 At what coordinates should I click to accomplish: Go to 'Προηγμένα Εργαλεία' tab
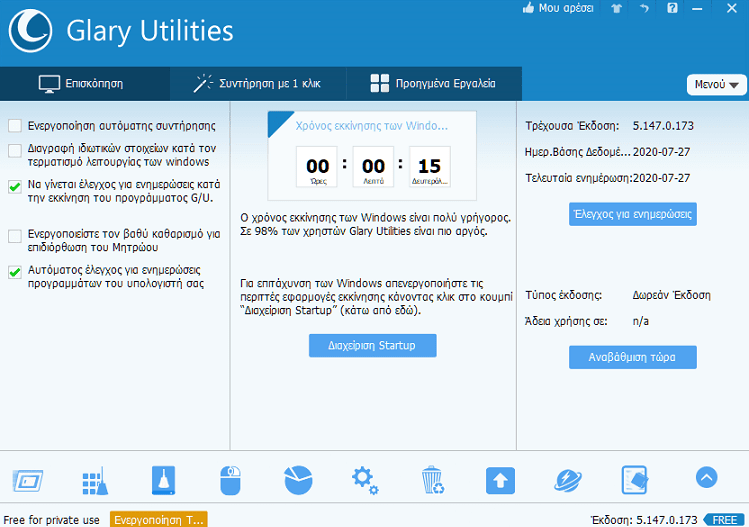[x=434, y=84]
